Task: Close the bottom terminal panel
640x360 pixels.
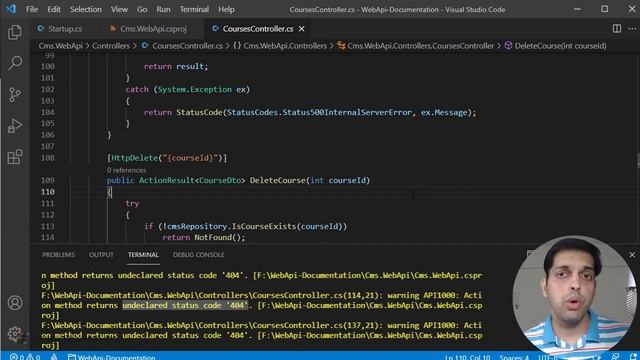Action: click(x=632, y=255)
